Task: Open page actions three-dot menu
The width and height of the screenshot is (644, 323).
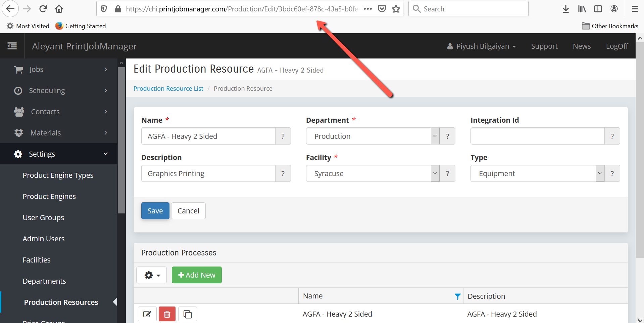Action: tap(368, 9)
